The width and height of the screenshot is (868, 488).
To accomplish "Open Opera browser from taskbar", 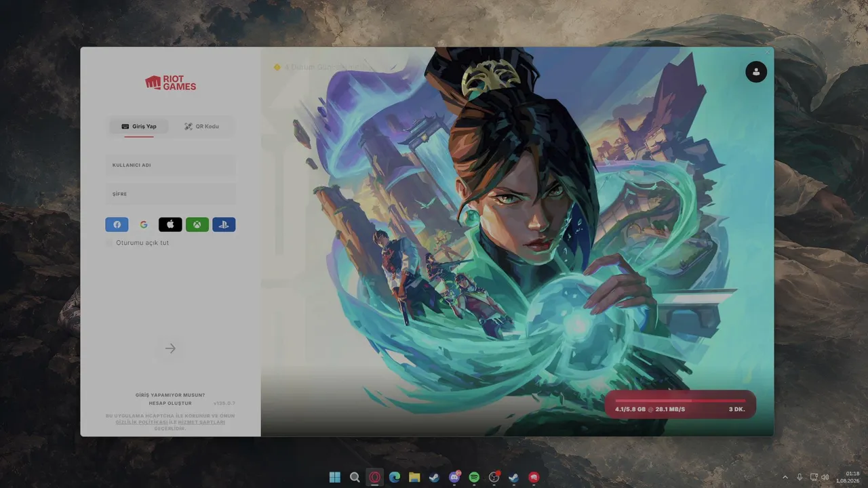I will pos(375,477).
